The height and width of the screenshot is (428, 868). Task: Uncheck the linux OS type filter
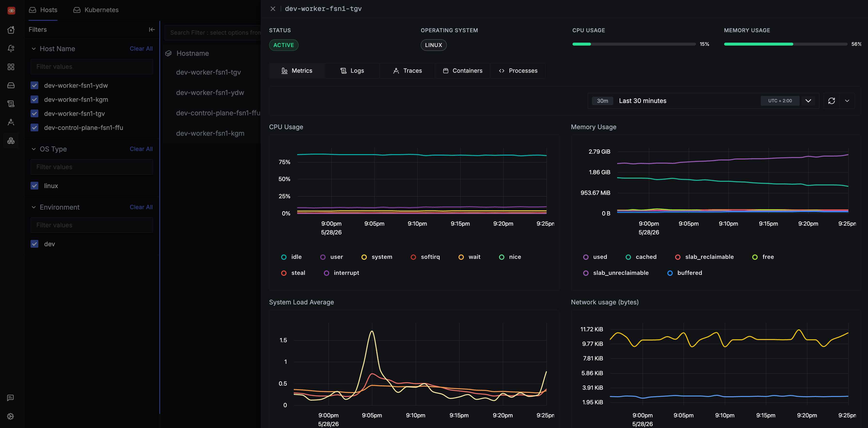(34, 186)
